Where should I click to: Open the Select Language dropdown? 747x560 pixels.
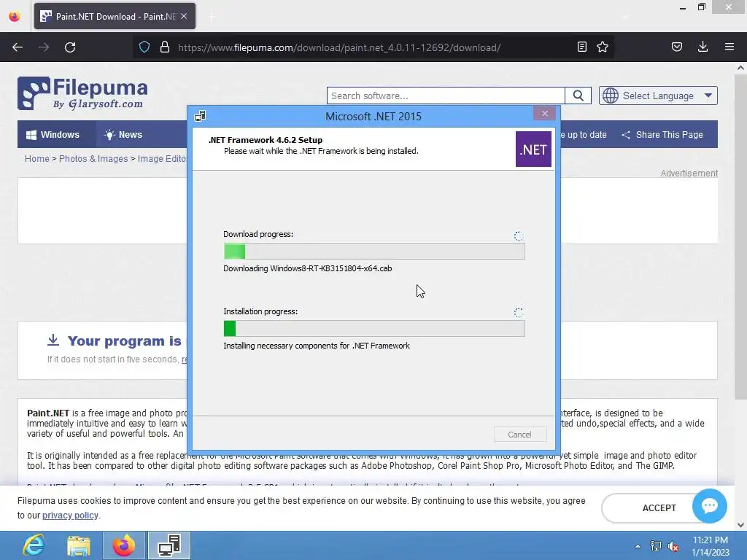pyautogui.click(x=658, y=96)
